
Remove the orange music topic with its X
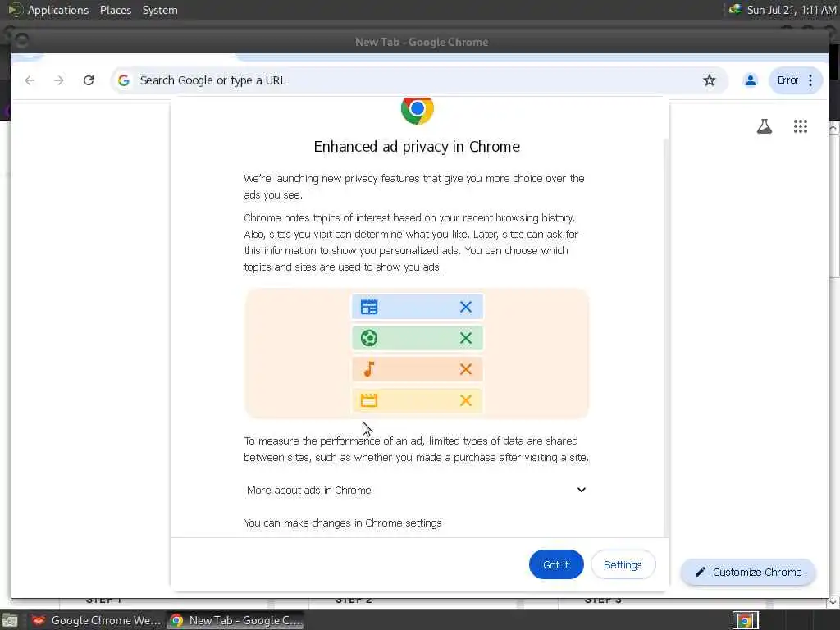coord(466,369)
